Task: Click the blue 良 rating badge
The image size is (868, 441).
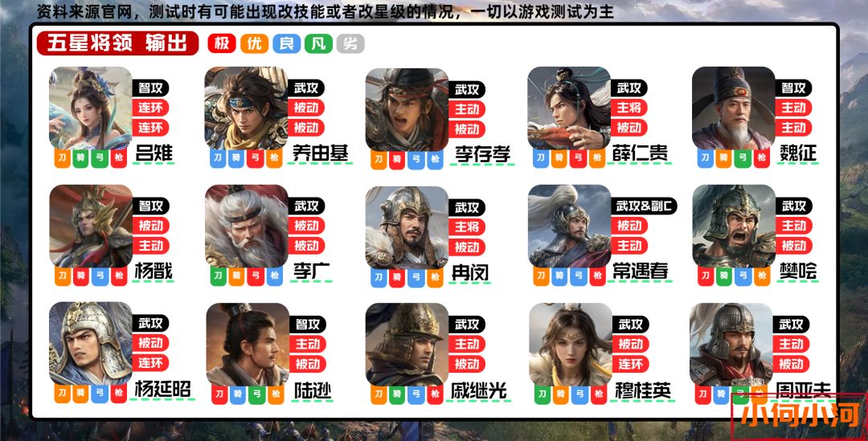Action: (x=286, y=43)
